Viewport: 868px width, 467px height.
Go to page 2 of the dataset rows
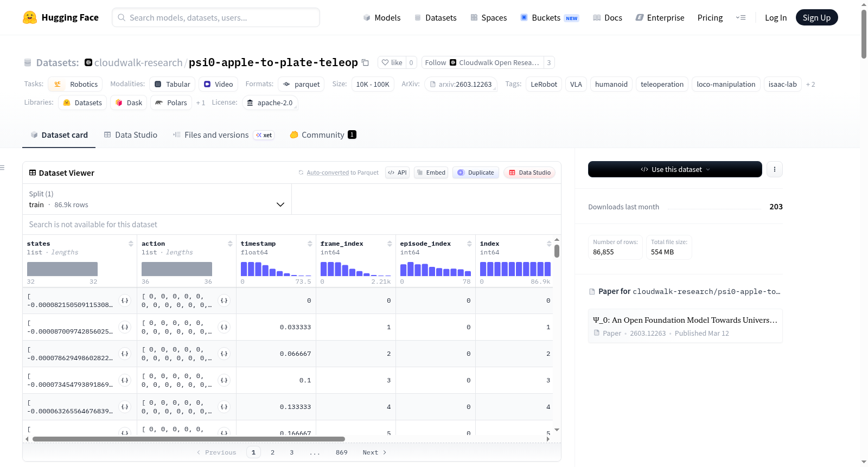[272, 452]
